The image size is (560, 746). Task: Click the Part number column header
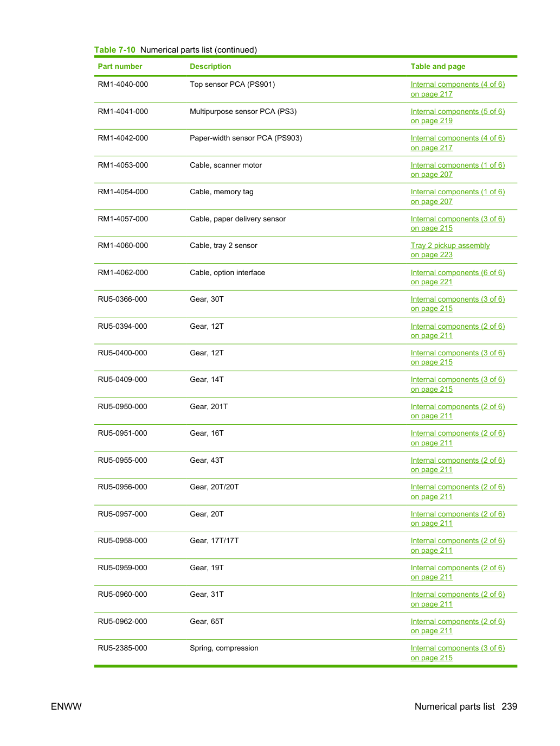[120, 66]
